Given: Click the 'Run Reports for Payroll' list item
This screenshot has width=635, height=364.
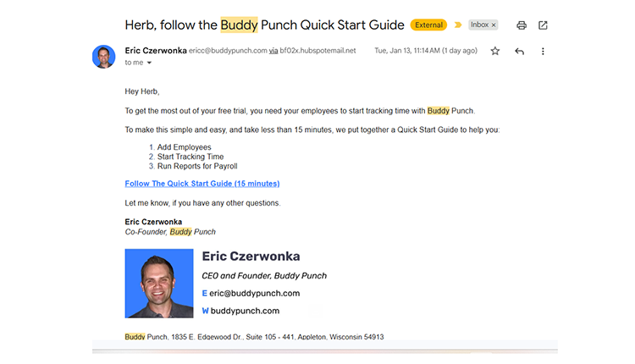Looking at the screenshot, I should click(x=197, y=166).
